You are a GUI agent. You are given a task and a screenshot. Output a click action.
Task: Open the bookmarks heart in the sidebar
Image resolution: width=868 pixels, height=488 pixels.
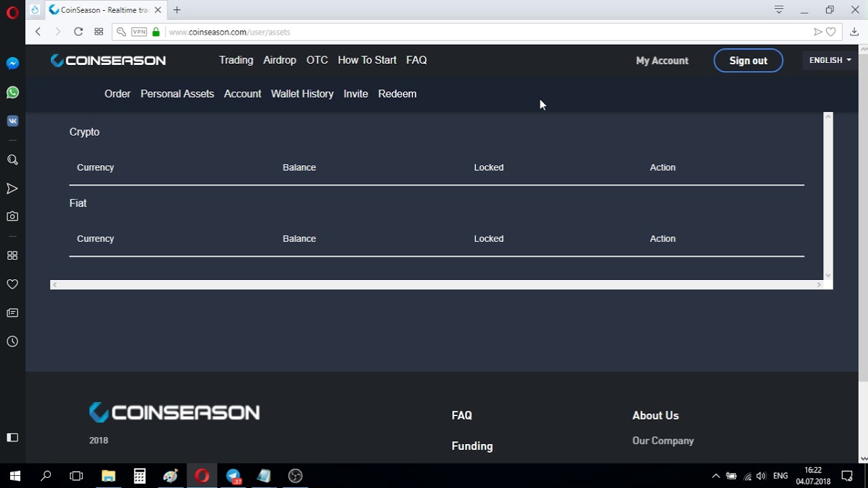(x=12, y=285)
